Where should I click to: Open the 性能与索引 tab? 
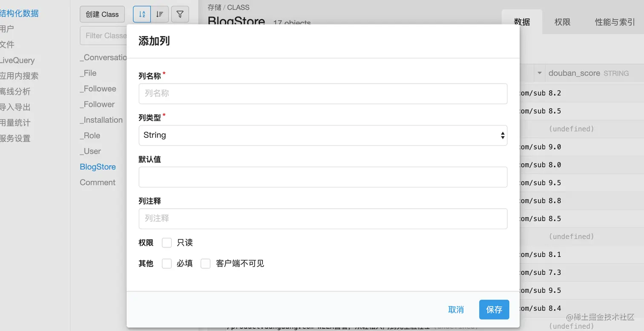(615, 22)
